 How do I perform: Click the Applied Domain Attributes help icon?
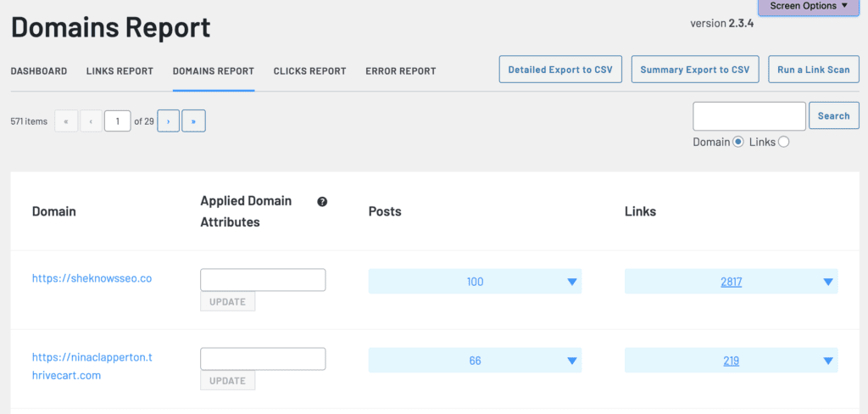point(322,202)
